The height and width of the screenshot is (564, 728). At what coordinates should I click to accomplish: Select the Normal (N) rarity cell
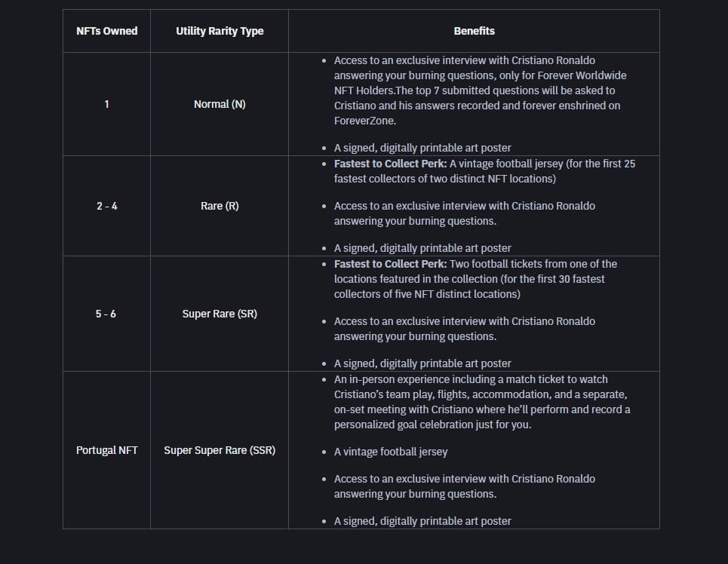point(220,104)
